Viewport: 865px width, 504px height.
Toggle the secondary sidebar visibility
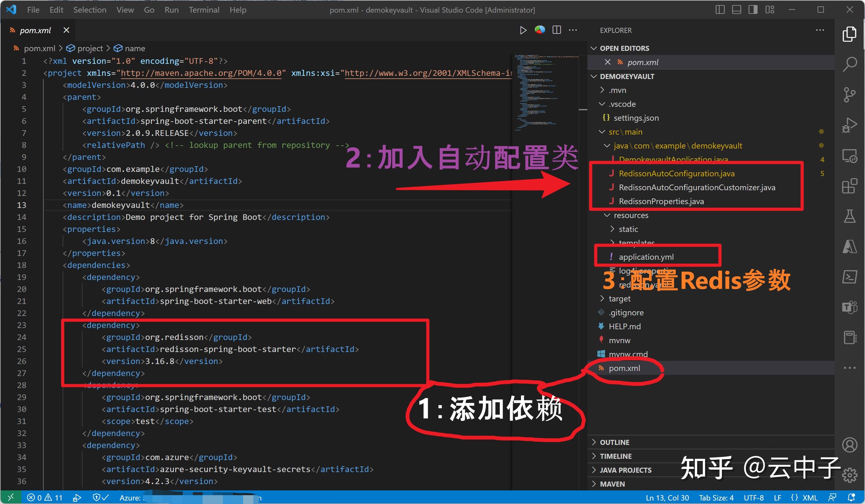coord(753,9)
